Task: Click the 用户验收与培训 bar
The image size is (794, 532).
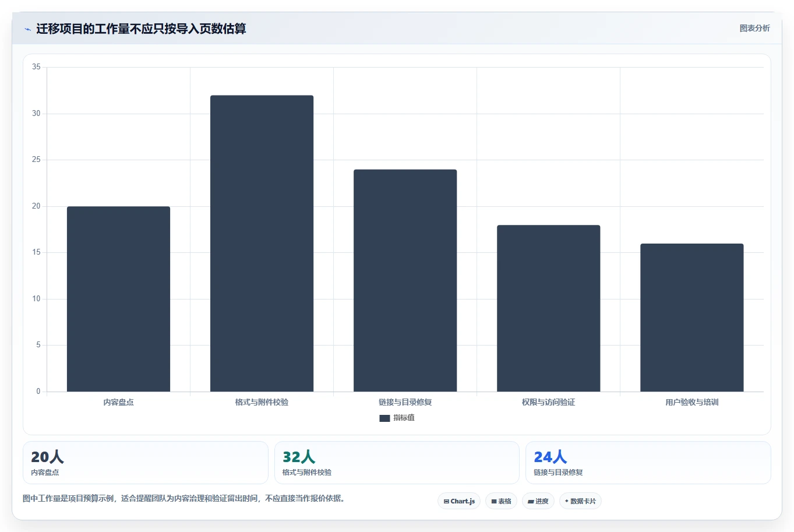Action: click(x=691, y=318)
